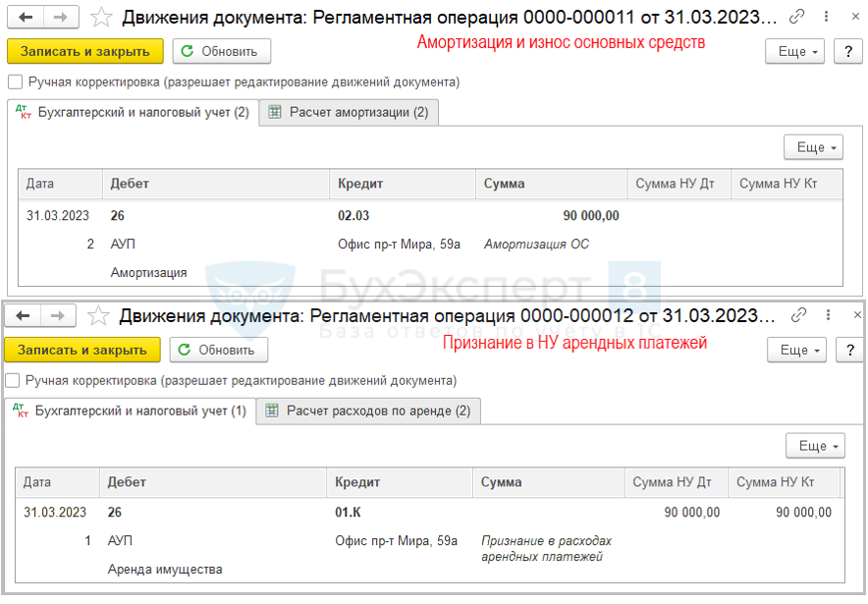
Task: Click Обновить button in document 0000-000012 window
Action: 218,350
